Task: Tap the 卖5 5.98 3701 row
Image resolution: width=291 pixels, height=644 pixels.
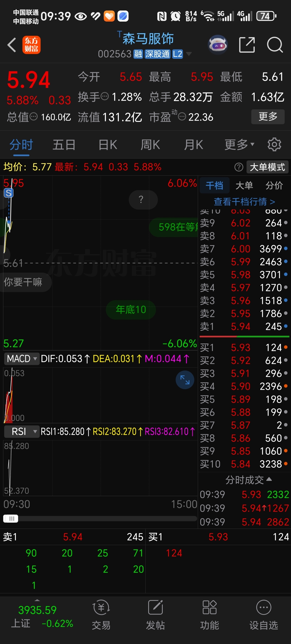Action: (x=244, y=275)
